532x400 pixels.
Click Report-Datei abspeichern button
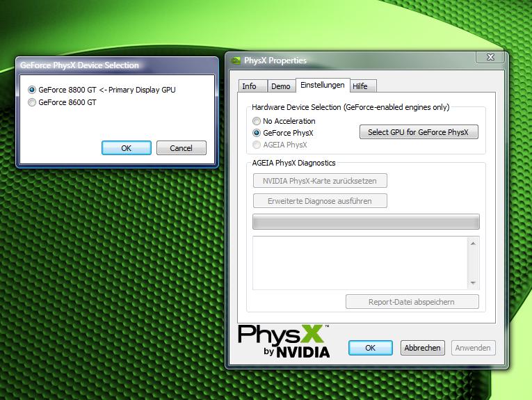pyautogui.click(x=412, y=302)
